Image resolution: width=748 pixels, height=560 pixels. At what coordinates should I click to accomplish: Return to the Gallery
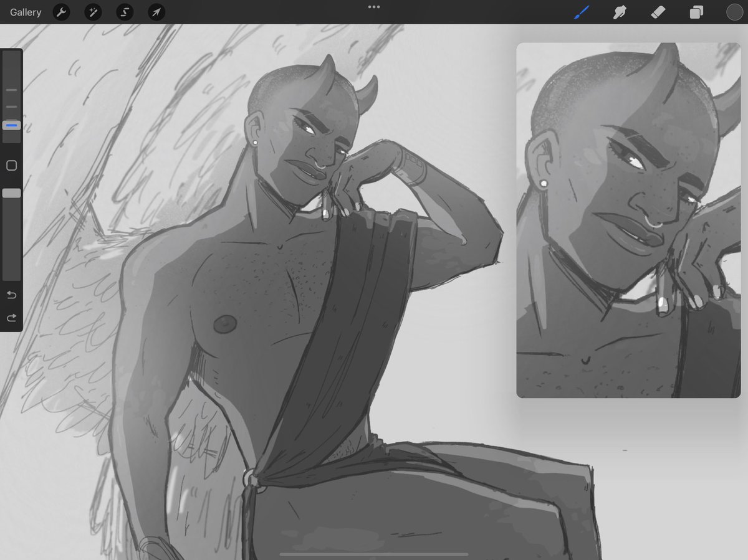pos(26,12)
